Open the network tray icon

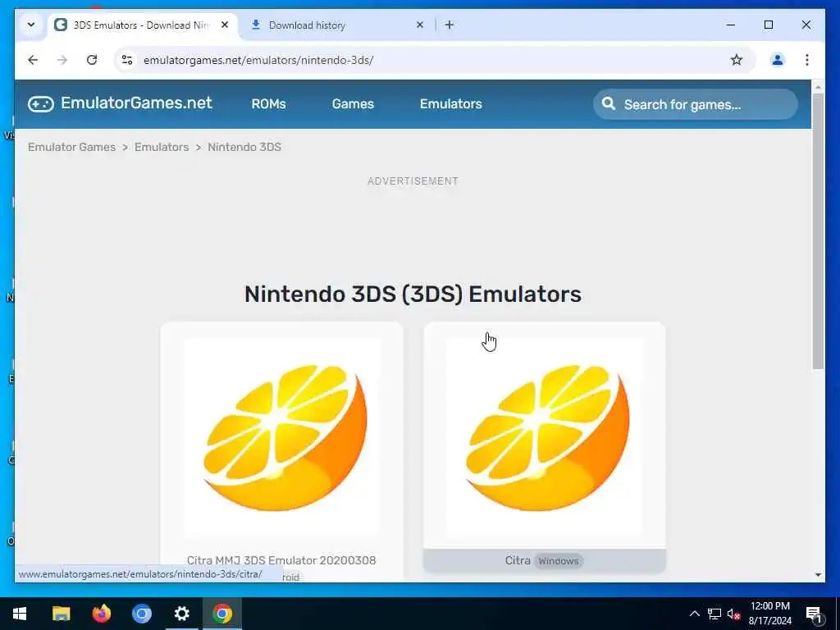pyautogui.click(x=714, y=614)
